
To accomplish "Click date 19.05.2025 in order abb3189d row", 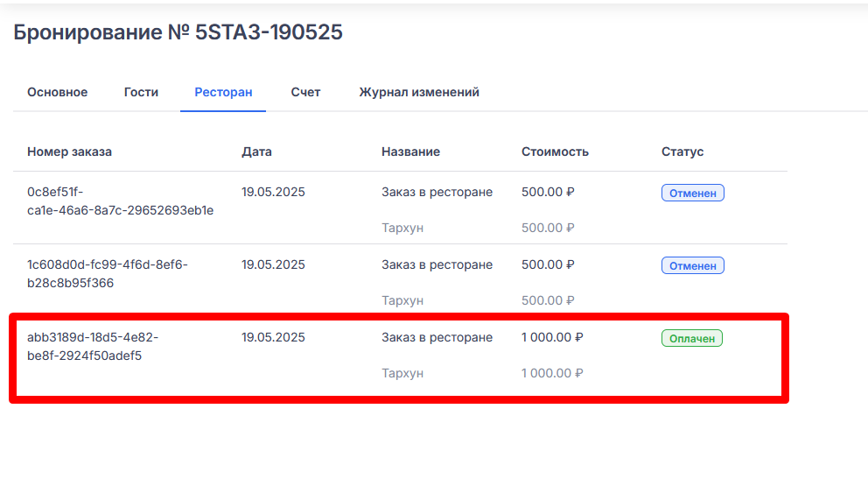I will [x=273, y=337].
